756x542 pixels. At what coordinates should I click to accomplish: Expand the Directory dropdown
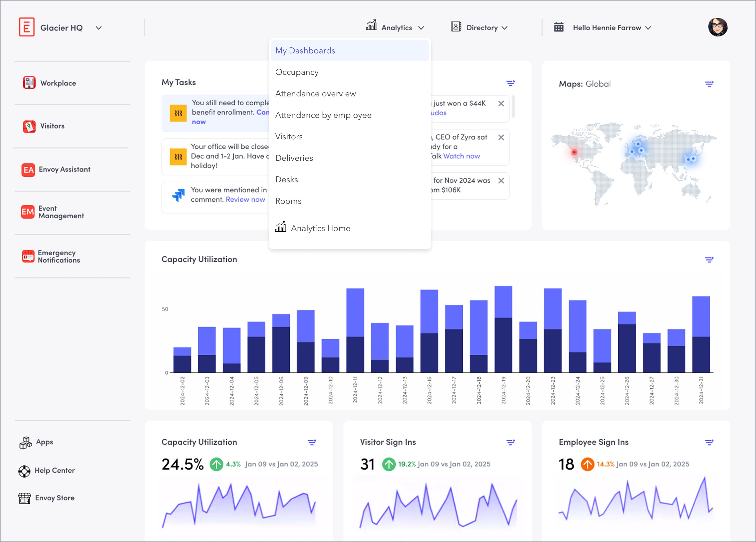(x=504, y=28)
